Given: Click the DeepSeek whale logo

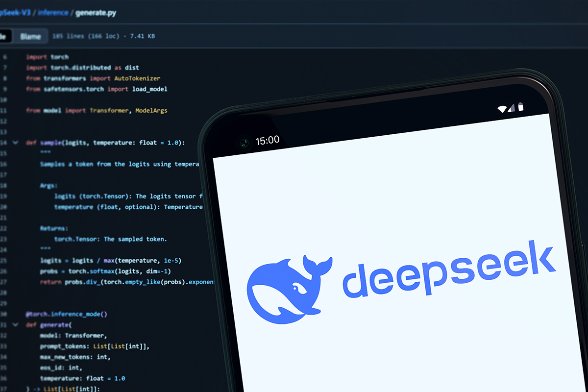Looking at the screenshot, I should pos(287,290).
